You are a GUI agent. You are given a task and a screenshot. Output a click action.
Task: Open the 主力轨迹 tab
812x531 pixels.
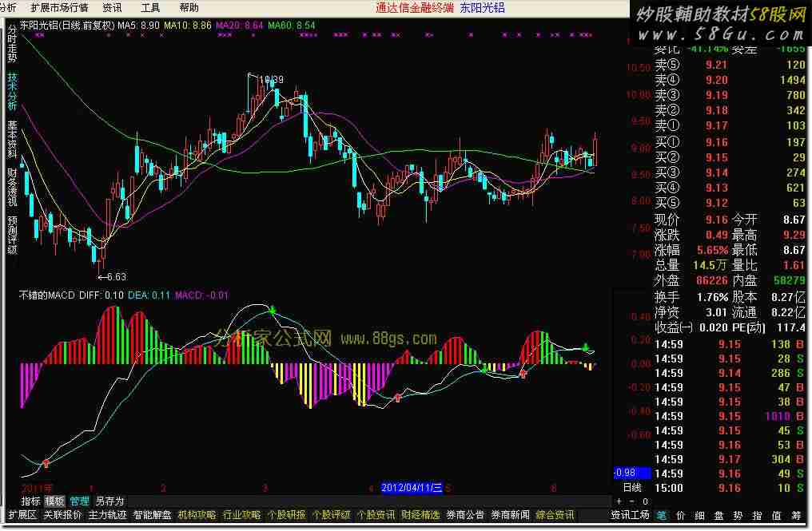[107, 515]
